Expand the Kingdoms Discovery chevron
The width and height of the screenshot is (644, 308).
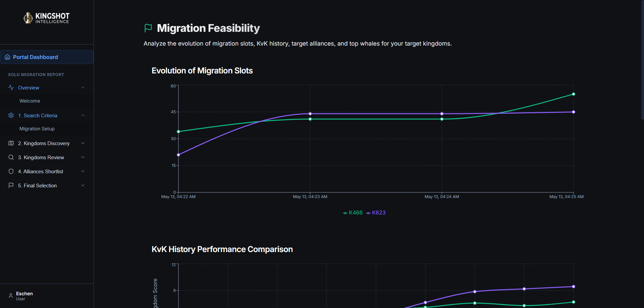83,143
